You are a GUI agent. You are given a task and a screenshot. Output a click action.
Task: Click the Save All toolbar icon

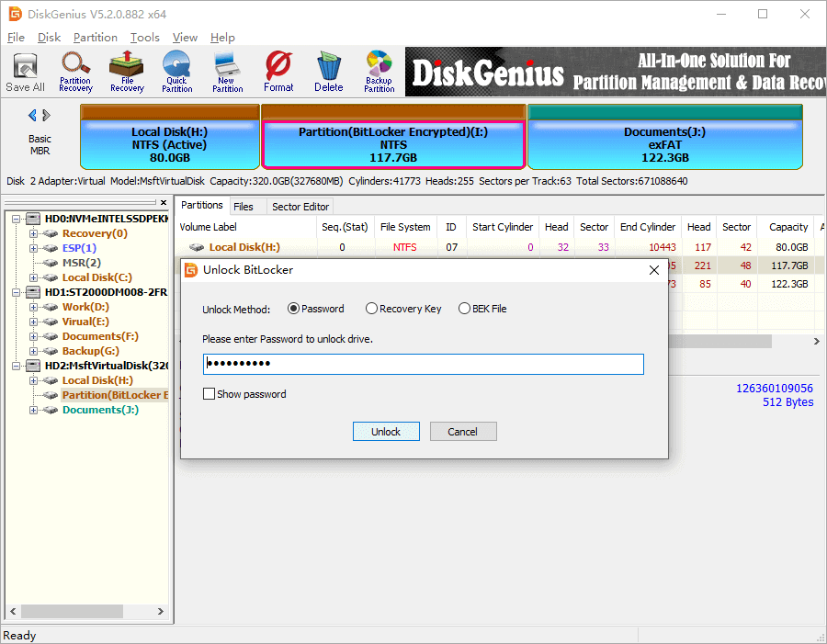click(x=25, y=72)
